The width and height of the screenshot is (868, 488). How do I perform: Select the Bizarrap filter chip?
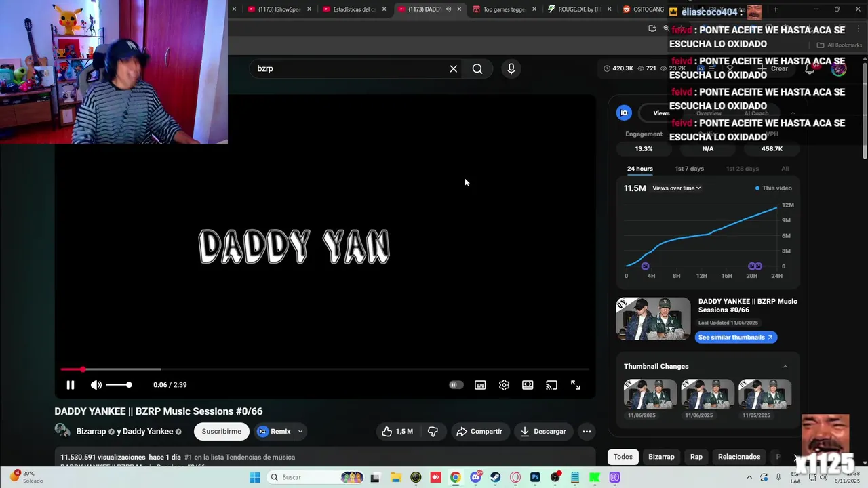661,457
